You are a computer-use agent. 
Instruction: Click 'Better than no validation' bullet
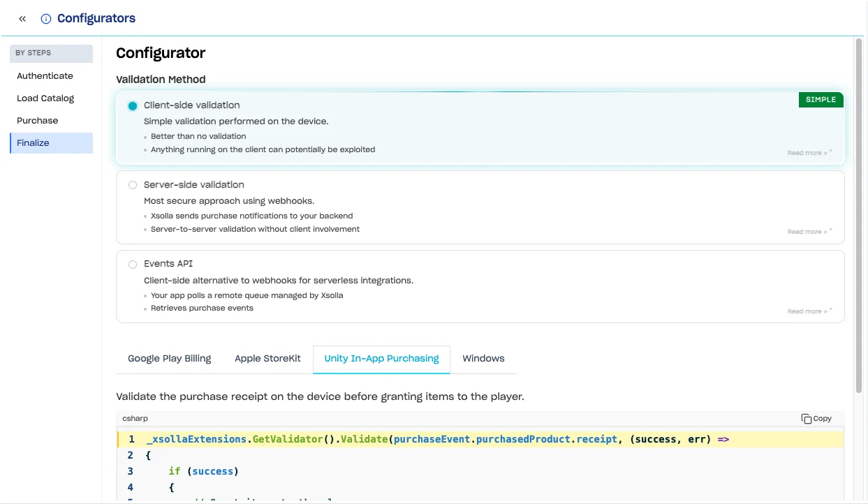(x=198, y=136)
